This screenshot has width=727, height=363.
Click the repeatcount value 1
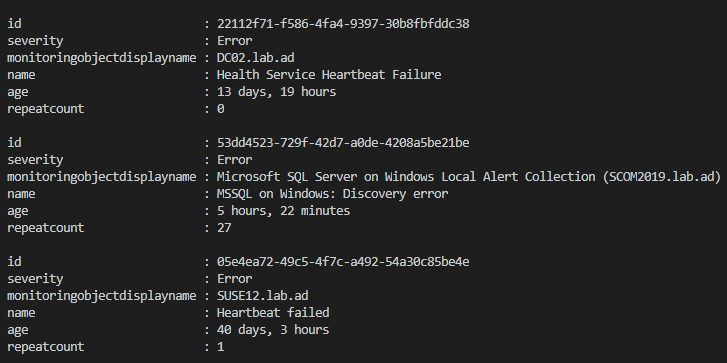221,347
